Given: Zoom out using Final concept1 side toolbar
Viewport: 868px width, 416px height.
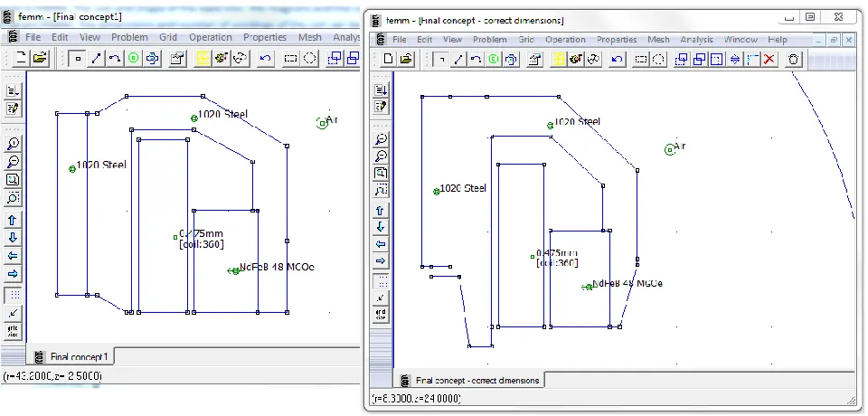Looking at the screenshot, I should point(13,162).
